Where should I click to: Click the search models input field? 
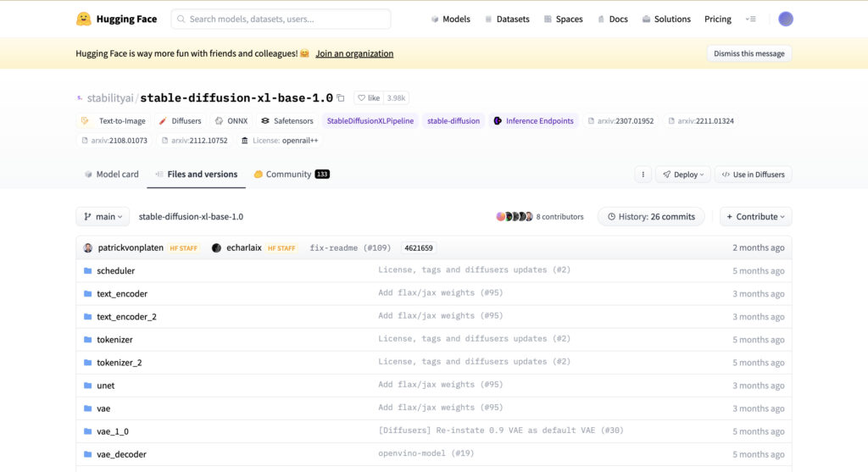point(281,19)
